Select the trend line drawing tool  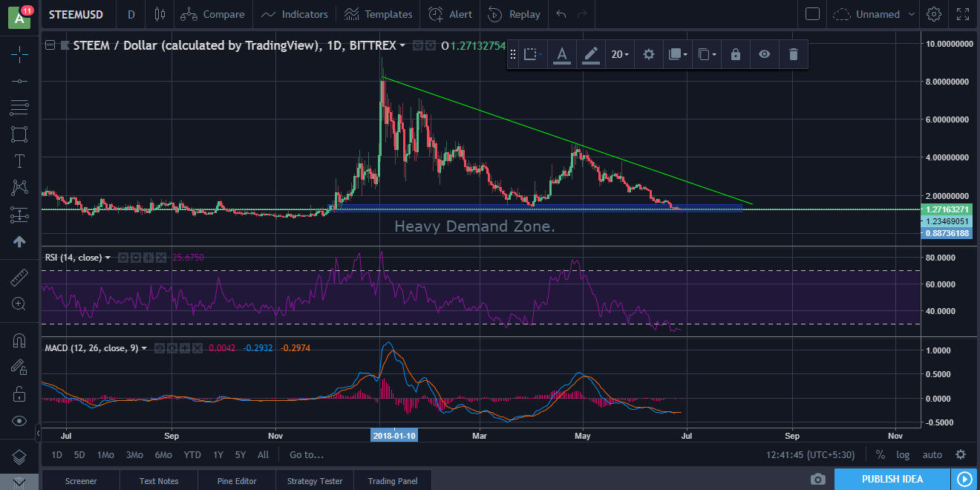(19, 81)
